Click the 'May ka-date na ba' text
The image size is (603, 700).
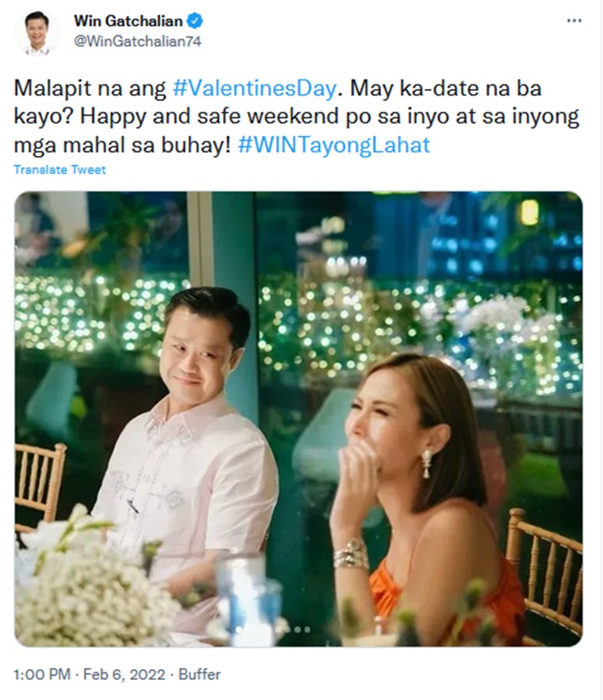(445, 88)
